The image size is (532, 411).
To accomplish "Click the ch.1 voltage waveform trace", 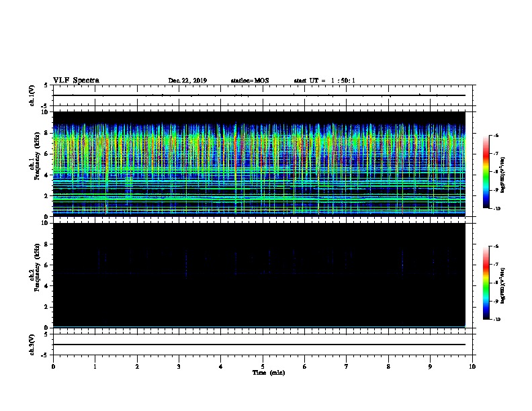I will click(x=259, y=95).
